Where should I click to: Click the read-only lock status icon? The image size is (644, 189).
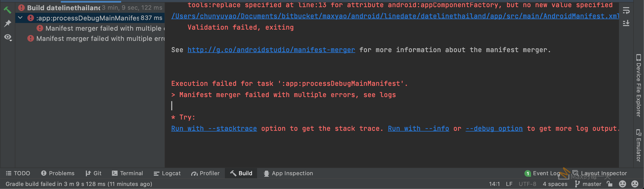[x=609, y=184]
